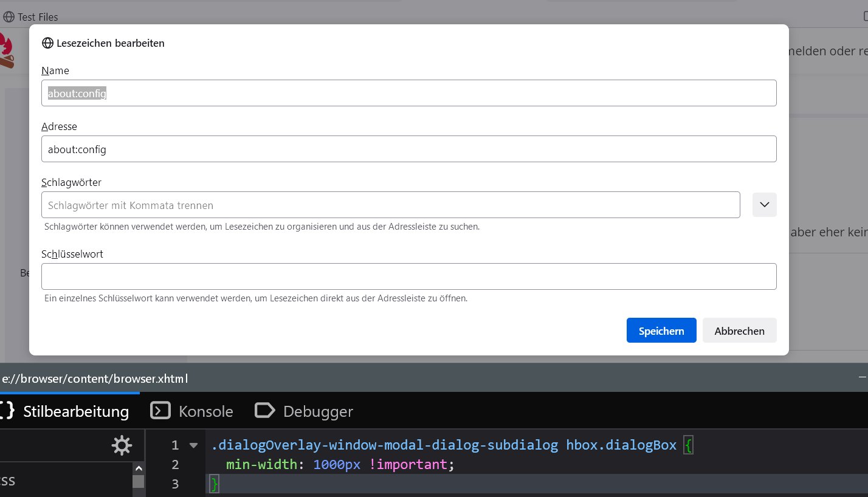868x497 pixels.
Task: Click the Schlagwörter tags input
Action: [390, 205]
